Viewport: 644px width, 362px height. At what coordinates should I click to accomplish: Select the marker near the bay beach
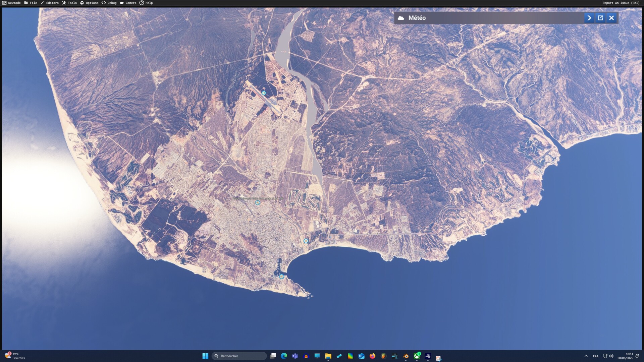click(306, 241)
